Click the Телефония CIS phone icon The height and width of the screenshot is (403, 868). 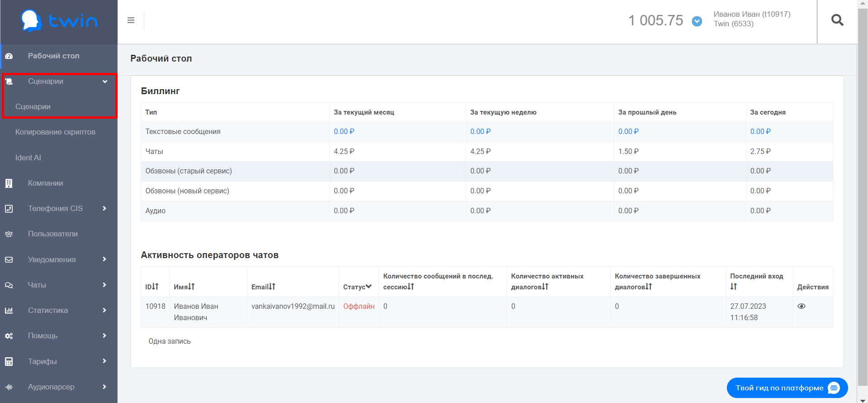(x=9, y=209)
